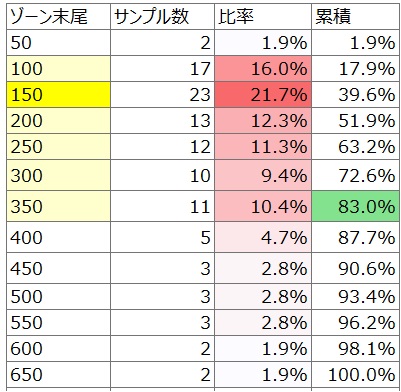
Task: Click the 12.3% ratio cell
Action: pos(263,121)
